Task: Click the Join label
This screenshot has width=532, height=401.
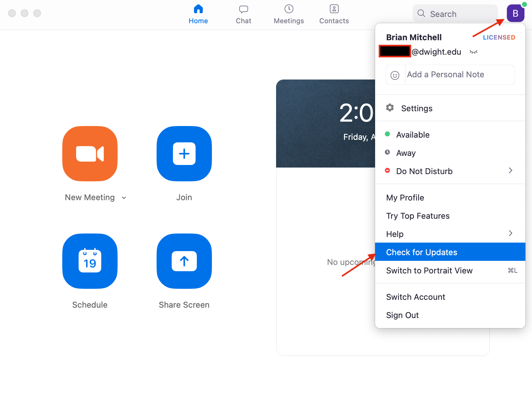Action: click(184, 197)
